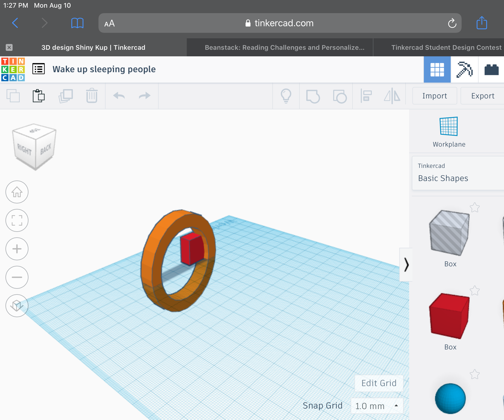Switch to the Beanstack Reading Challenges tab
Viewport: 504px width, 420px height.
(x=280, y=47)
